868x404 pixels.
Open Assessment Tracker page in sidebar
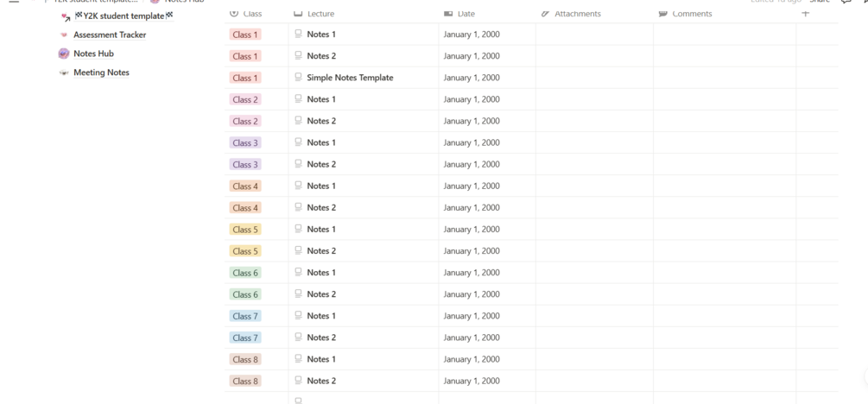[110, 35]
